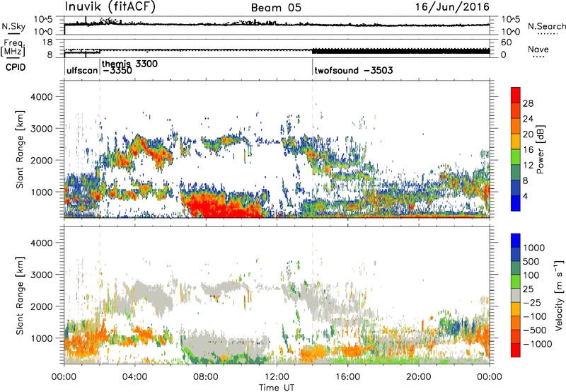
Task: Click the 'Time UT' axis title
Action: click(277, 388)
